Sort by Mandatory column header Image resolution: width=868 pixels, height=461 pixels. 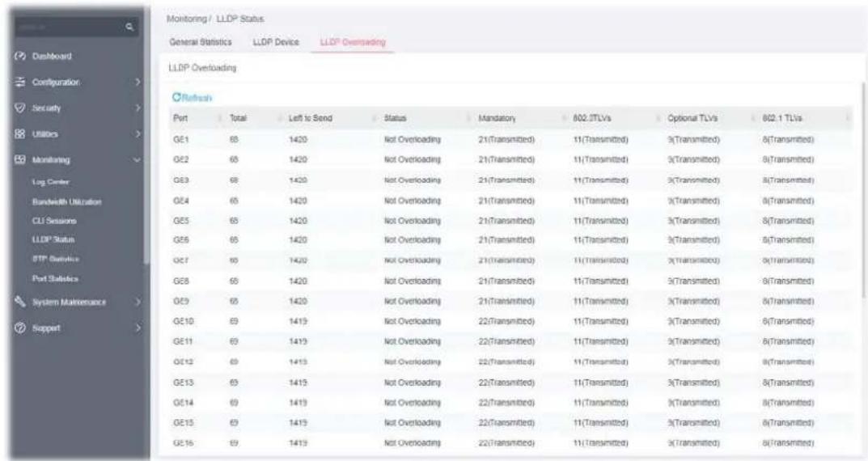pyautogui.click(x=497, y=118)
